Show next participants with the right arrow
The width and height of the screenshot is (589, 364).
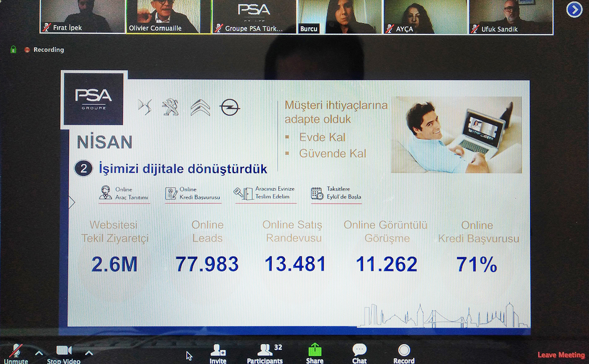coord(574,10)
